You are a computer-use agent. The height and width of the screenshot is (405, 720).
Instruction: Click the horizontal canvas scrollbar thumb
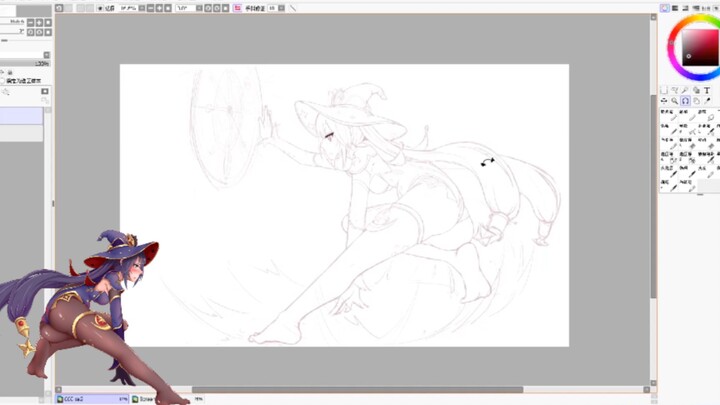[x=357, y=390]
